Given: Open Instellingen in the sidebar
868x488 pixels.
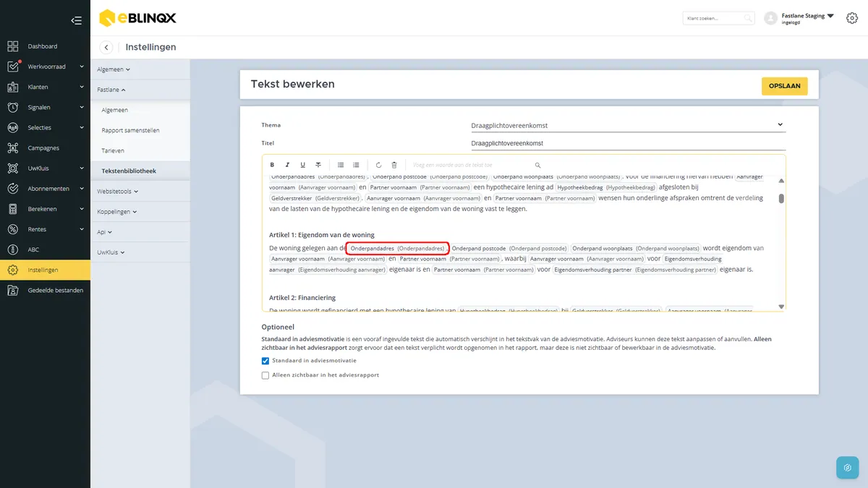Looking at the screenshot, I should 45,270.
